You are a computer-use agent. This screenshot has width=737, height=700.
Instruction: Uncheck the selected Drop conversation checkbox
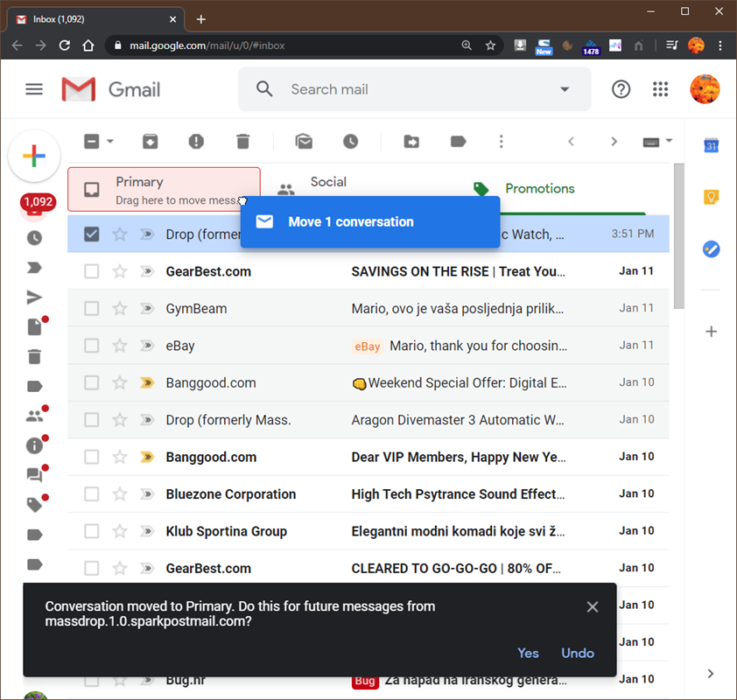tap(92, 234)
